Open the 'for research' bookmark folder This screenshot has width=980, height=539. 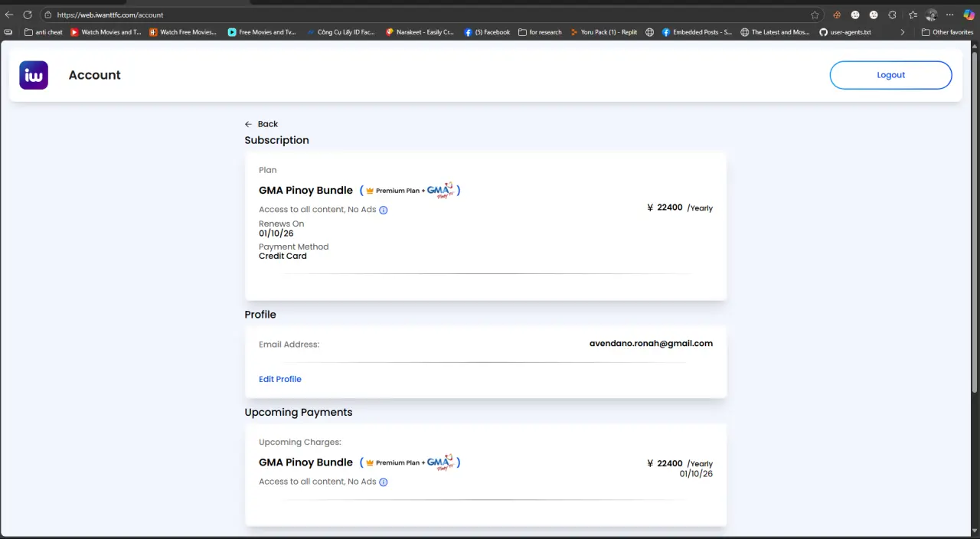click(540, 32)
